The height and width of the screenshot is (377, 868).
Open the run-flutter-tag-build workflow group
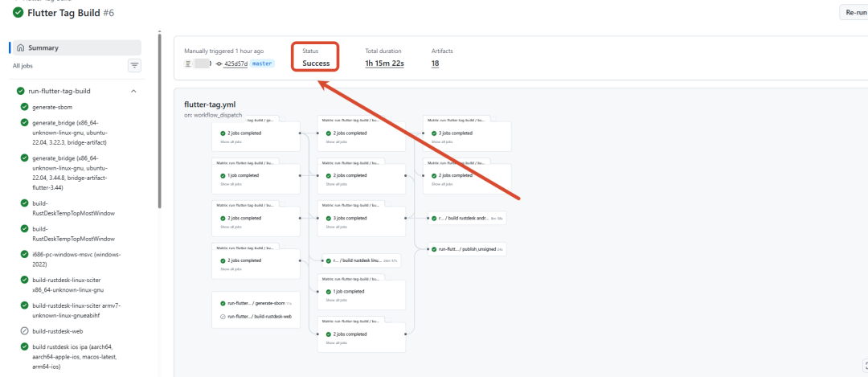(x=59, y=91)
